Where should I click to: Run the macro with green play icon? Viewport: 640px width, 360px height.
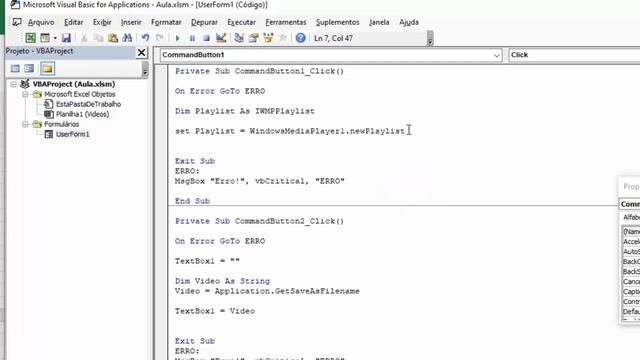[178, 38]
